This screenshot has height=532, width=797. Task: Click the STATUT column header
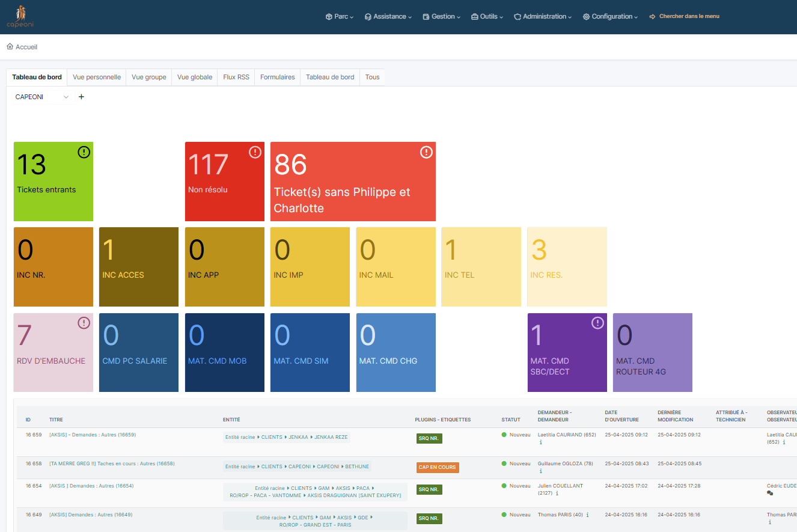511,420
